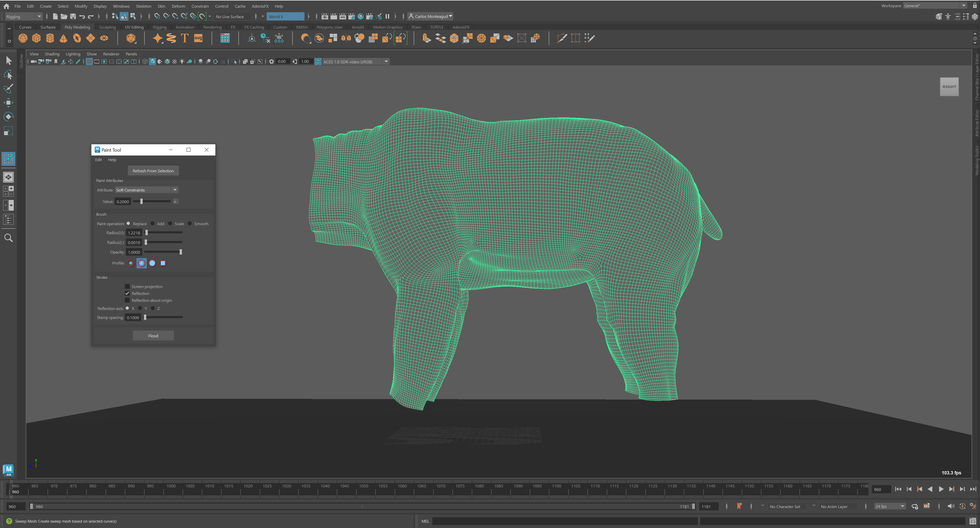
Task: Click the polygon cube shelf icon
Action: click(x=36, y=38)
